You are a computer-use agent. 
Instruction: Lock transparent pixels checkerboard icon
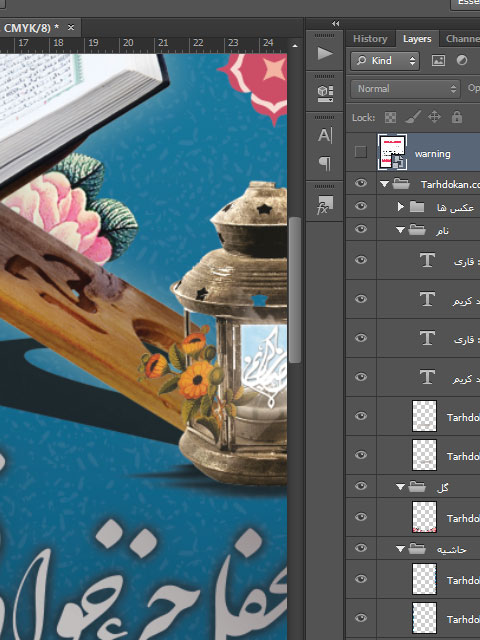point(390,118)
